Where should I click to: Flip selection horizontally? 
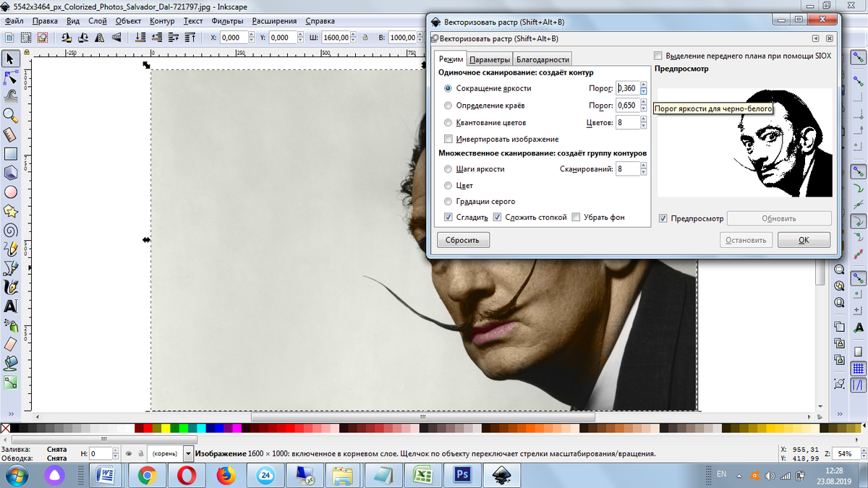click(101, 38)
